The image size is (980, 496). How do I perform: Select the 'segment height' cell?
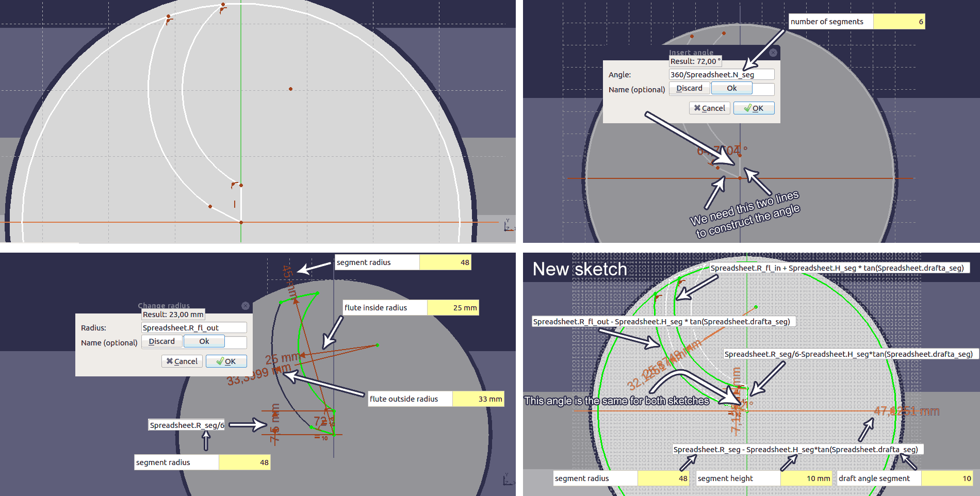pos(738,478)
